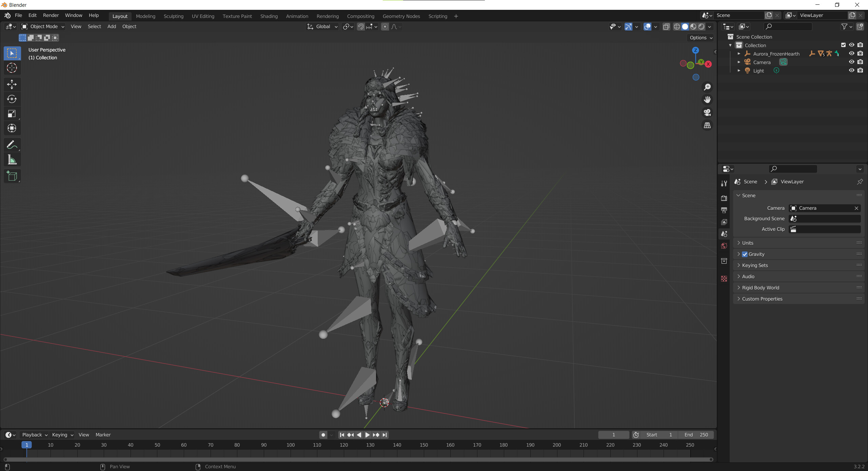Open the transform orientation dropdown showing Global
Image resolution: width=868 pixels, height=471 pixels.
click(x=321, y=26)
